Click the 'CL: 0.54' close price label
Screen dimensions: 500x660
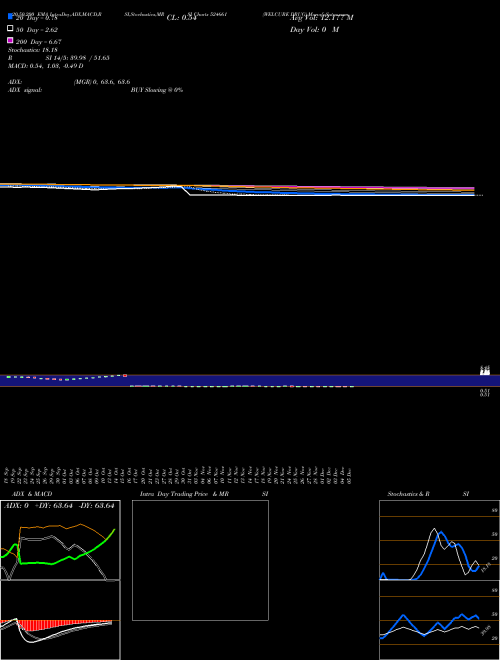pyautogui.click(x=181, y=18)
